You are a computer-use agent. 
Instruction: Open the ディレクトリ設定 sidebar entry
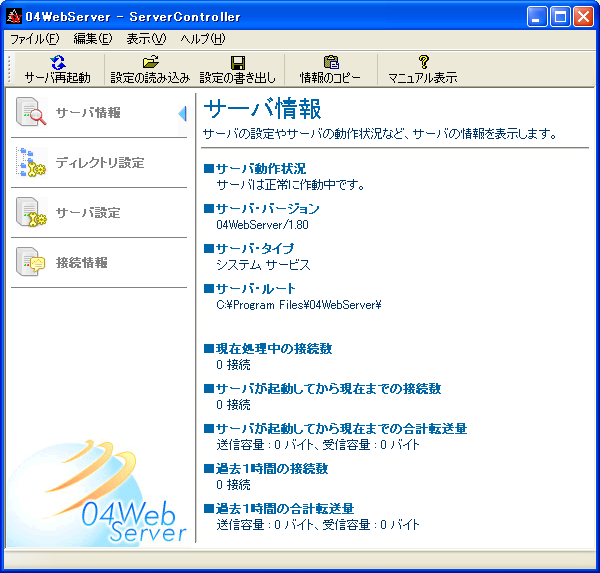(99, 163)
